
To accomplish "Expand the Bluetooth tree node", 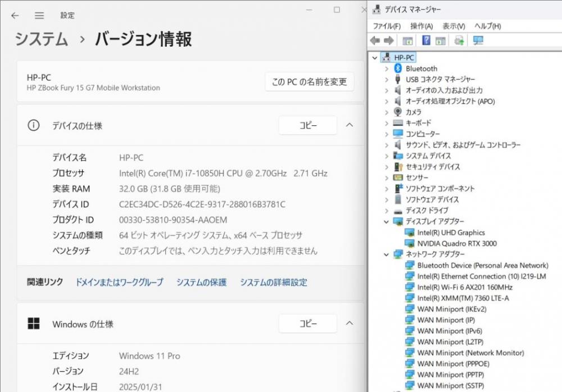I will click(x=387, y=69).
